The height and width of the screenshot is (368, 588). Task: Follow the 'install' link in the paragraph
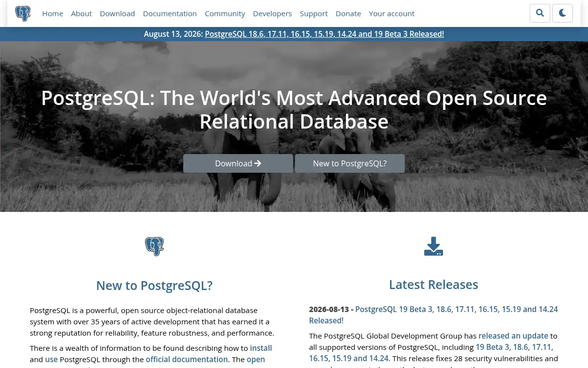coord(261,348)
